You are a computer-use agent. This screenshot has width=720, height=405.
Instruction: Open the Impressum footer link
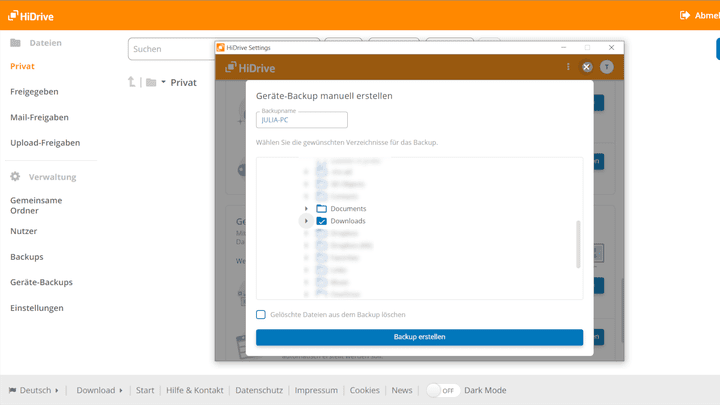[316, 390]
